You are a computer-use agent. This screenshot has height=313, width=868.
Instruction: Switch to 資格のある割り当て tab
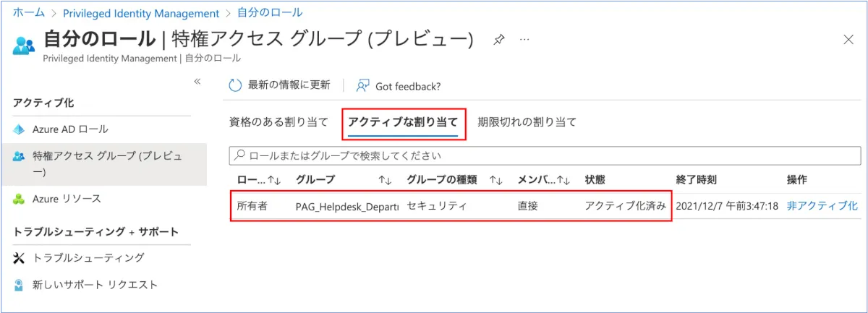tap(278, 121)
